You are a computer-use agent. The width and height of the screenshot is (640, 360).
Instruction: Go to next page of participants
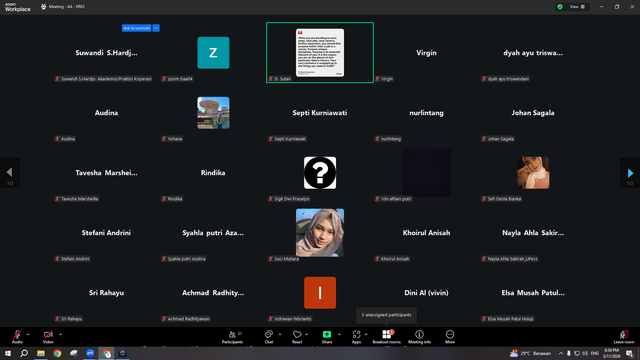(630, 173)
